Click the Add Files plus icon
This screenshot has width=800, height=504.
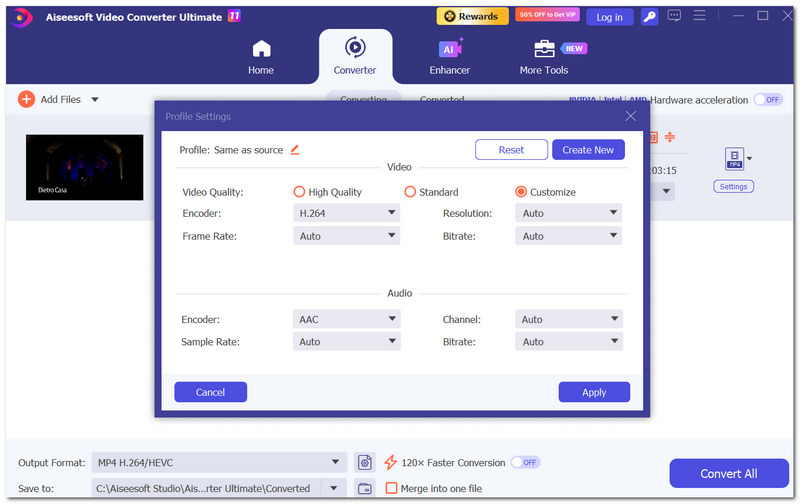pos(26,99)
